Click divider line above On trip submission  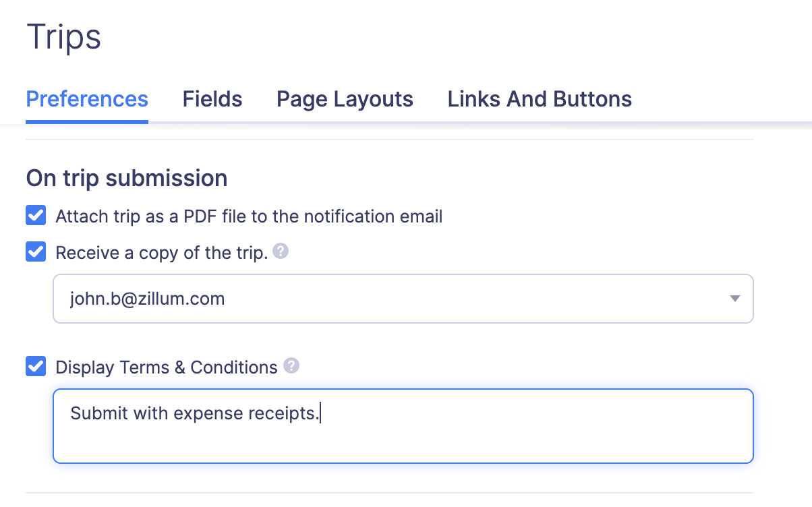[x=390, y=140]
